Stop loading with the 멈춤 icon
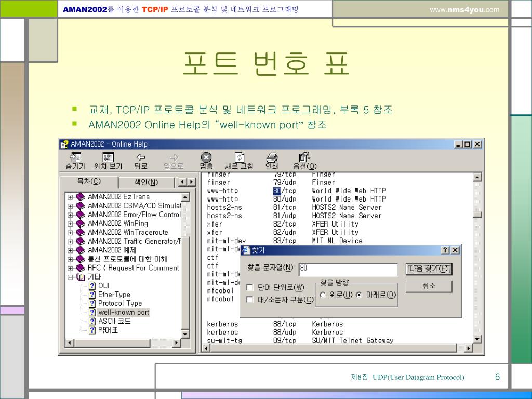 (x=206, y=157)
